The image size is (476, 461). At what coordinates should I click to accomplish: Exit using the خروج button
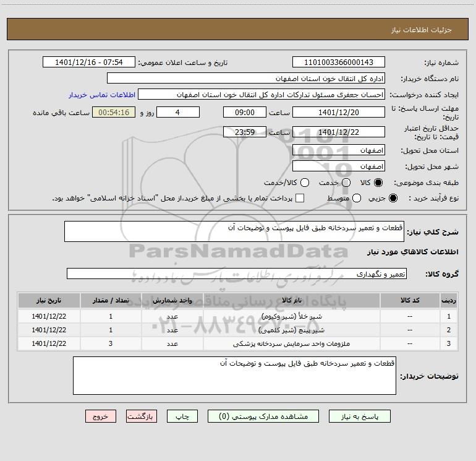coord(101,416)
